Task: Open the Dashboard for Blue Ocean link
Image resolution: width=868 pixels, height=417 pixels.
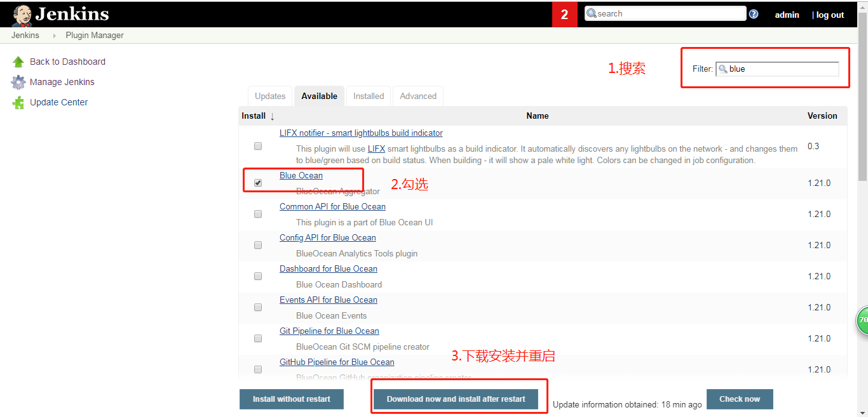Action: tap(329, 269)
